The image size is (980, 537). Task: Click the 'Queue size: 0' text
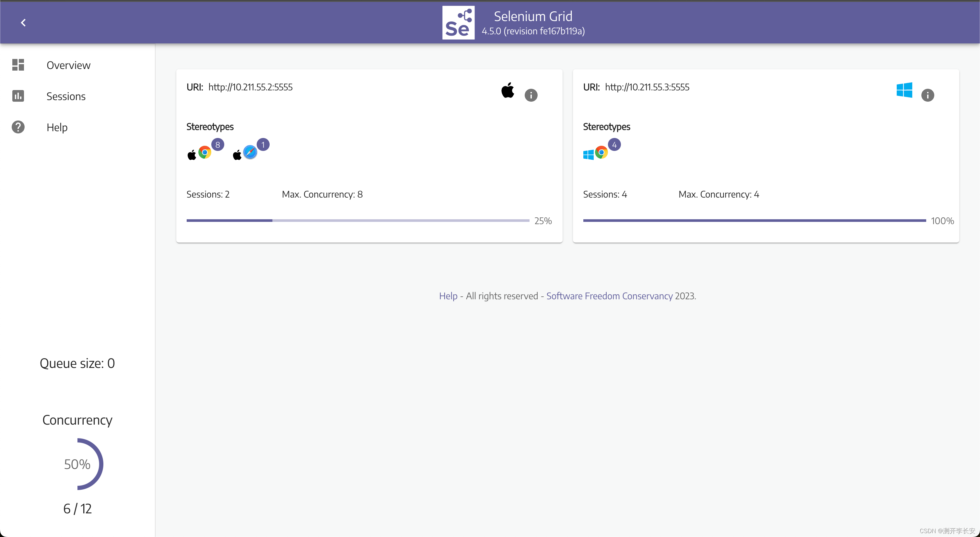pyautogui.click(x=77, y=363)
